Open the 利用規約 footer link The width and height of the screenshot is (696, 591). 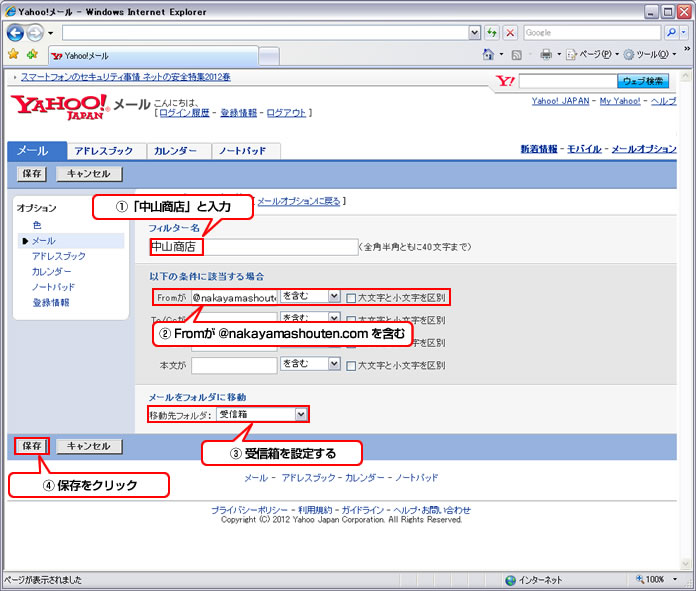click(x=315, y=510)
